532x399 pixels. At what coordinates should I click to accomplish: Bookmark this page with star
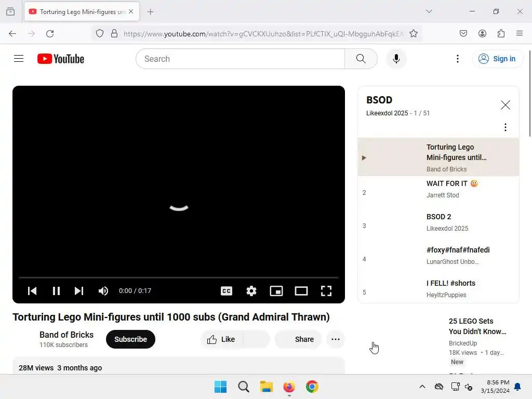coord(413,34)
